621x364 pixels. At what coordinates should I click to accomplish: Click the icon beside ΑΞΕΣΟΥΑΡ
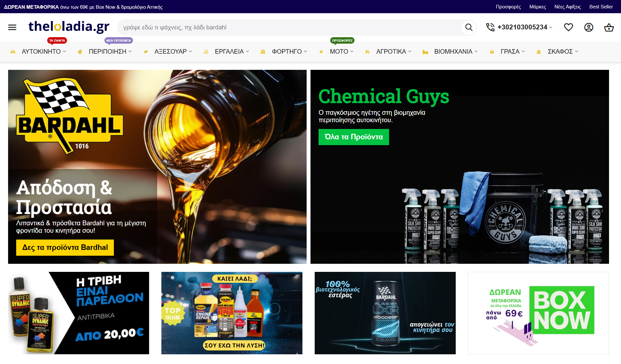146,52
